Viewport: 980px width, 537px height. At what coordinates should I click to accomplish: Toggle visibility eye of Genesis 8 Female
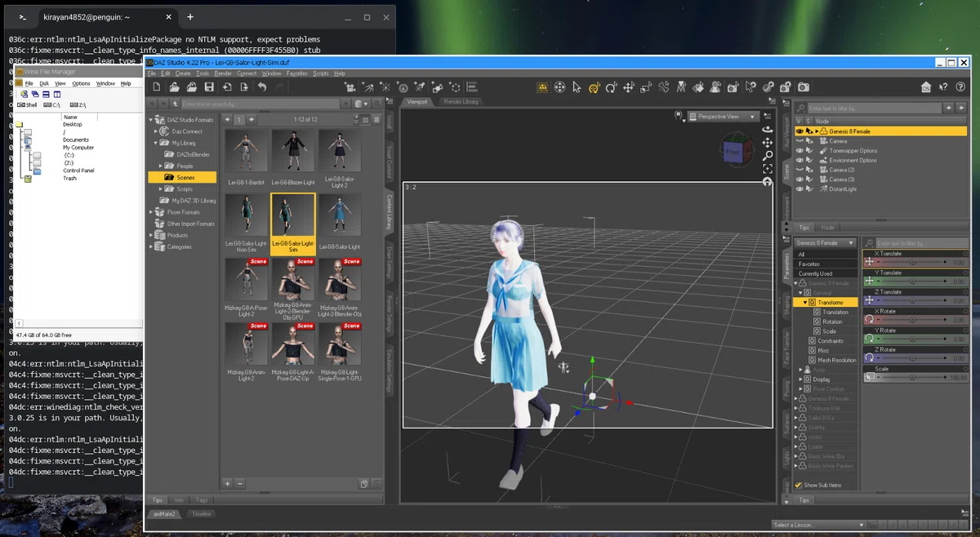(800, 131)
